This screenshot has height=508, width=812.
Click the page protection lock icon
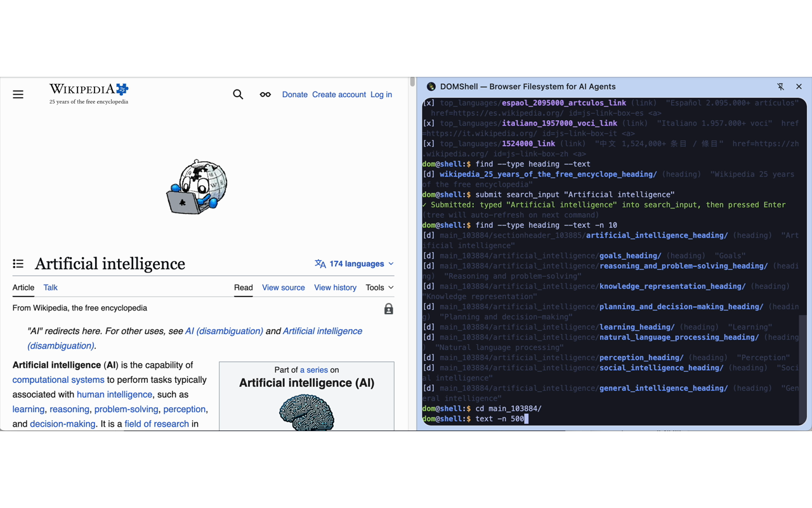pyautogui.click(x=388, y=308)
